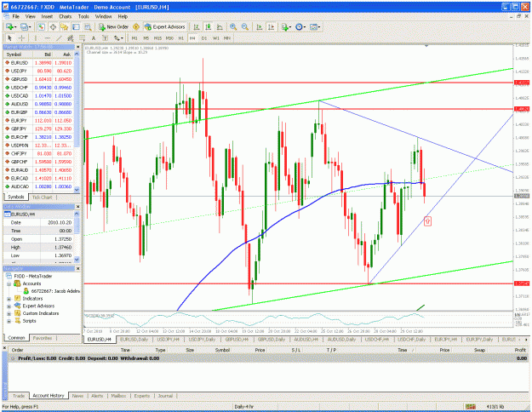This screenshot has width=532, height=412.
Task: Close the Market Watch panel
Action: tap(78, 47)
